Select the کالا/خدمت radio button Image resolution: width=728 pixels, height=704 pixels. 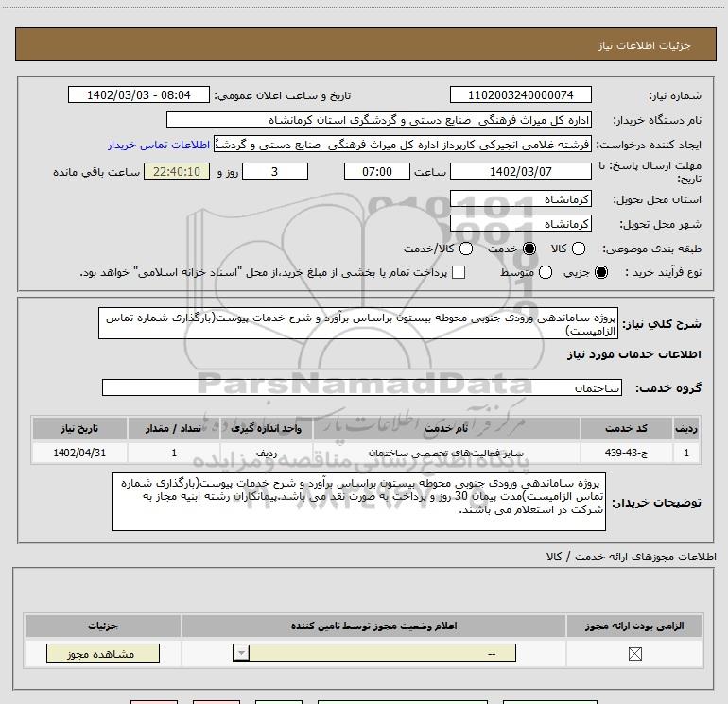click(466, 249)
